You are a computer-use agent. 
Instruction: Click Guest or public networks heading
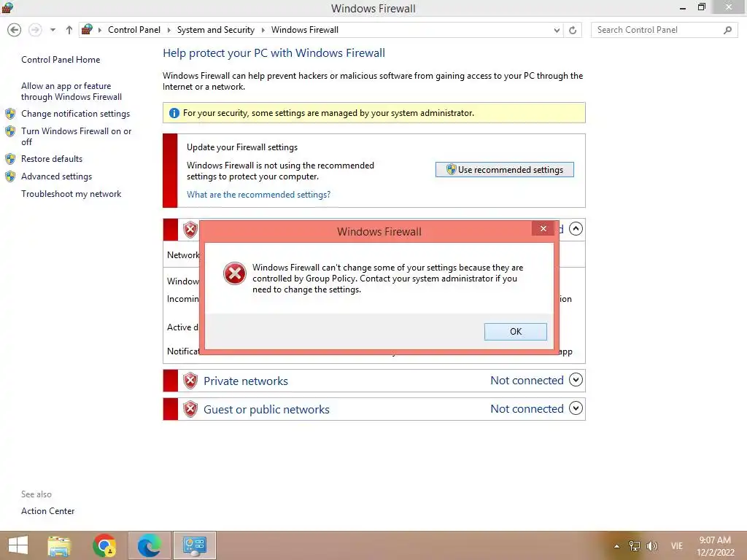[266, 410]
